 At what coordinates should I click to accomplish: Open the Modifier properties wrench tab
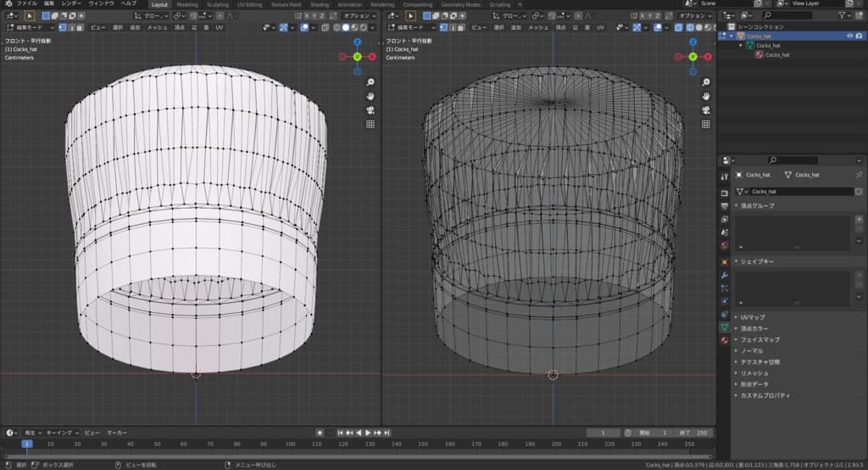[x=724, y=276]
